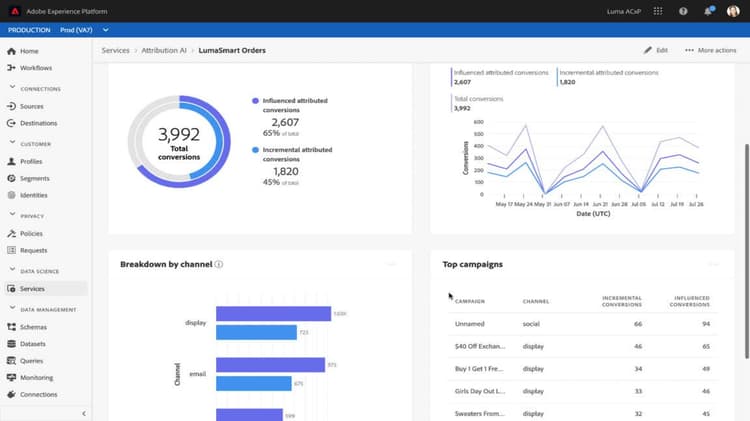Click the 3,992 Total conversions donut chart
750x421 pixels.
[x=179, y=142]
